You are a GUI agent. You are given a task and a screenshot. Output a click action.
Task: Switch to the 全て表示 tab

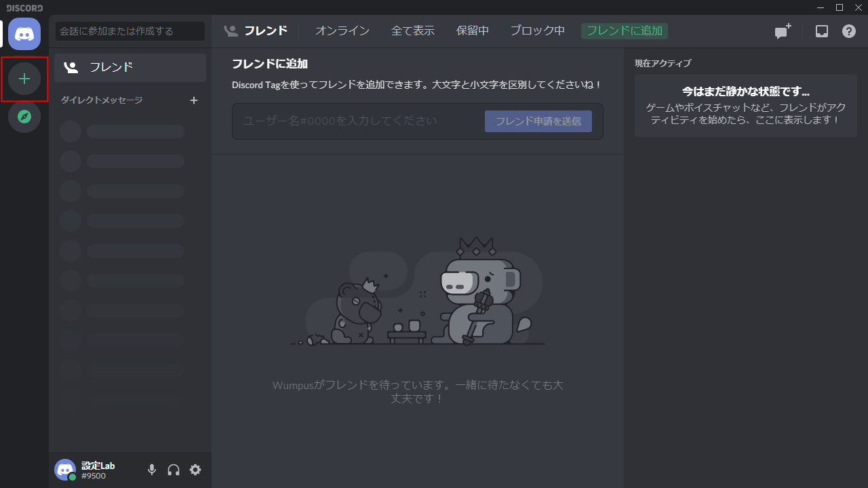[x=413, y=31]
